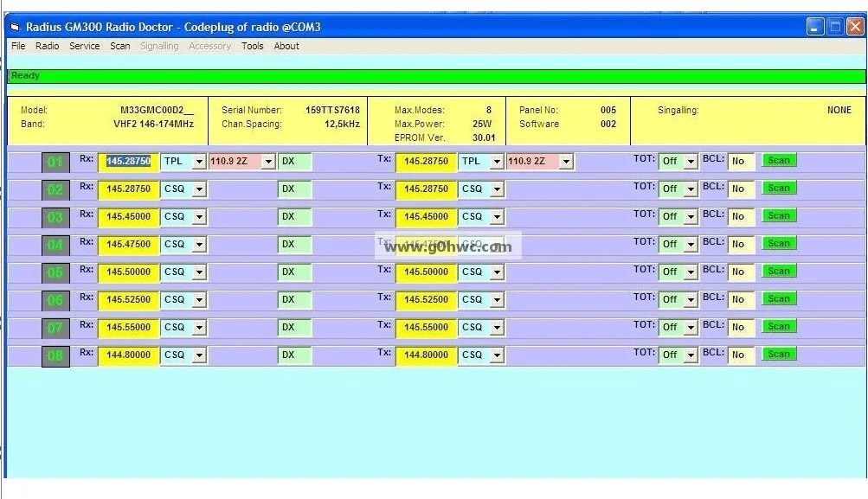Click Scan button for channel 03
The height and width of the screenshot is (499, 868).
pyautogui.click(x=779, y=215)
